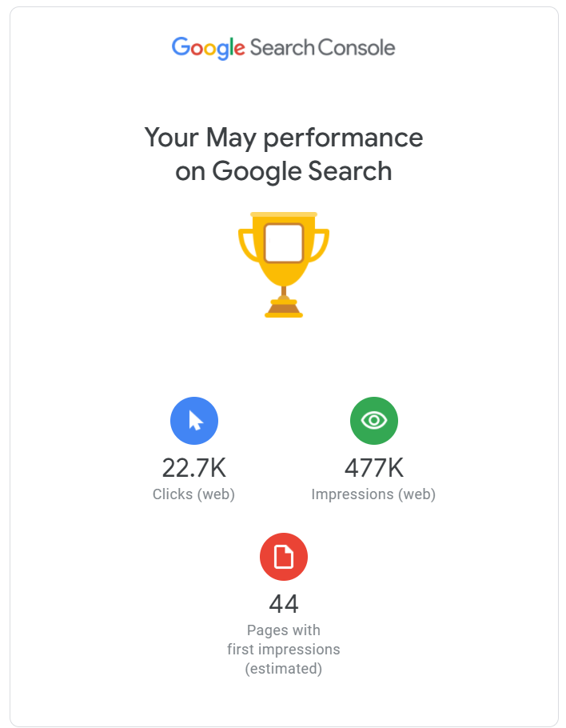Select the 22.7K clicks number
Image resolution: width=566 pixels, height=728 pixels.
(194, 467)
